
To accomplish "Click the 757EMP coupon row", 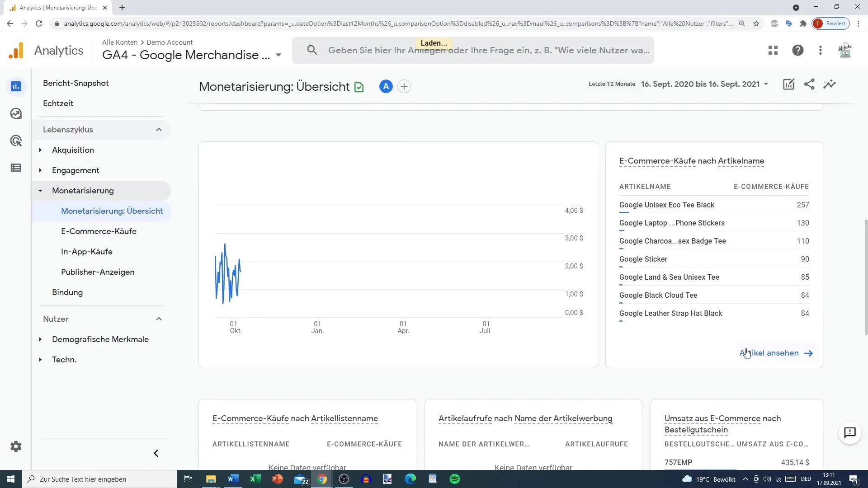I will tap(737, 462).
